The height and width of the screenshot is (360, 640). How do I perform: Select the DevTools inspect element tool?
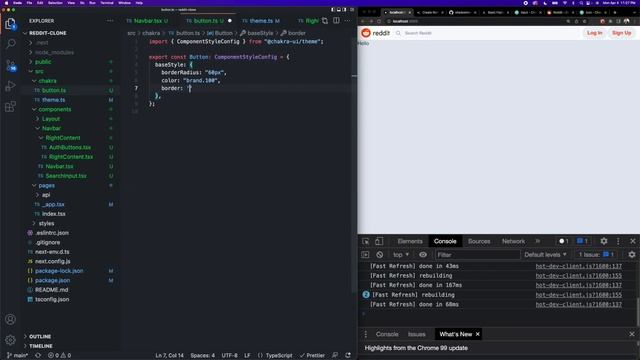tap(366, 241)
